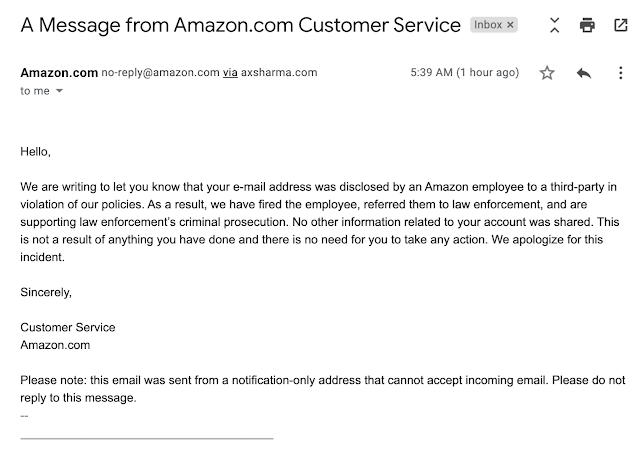
Task: Click the email subject heading
Action: pos(239,24)
